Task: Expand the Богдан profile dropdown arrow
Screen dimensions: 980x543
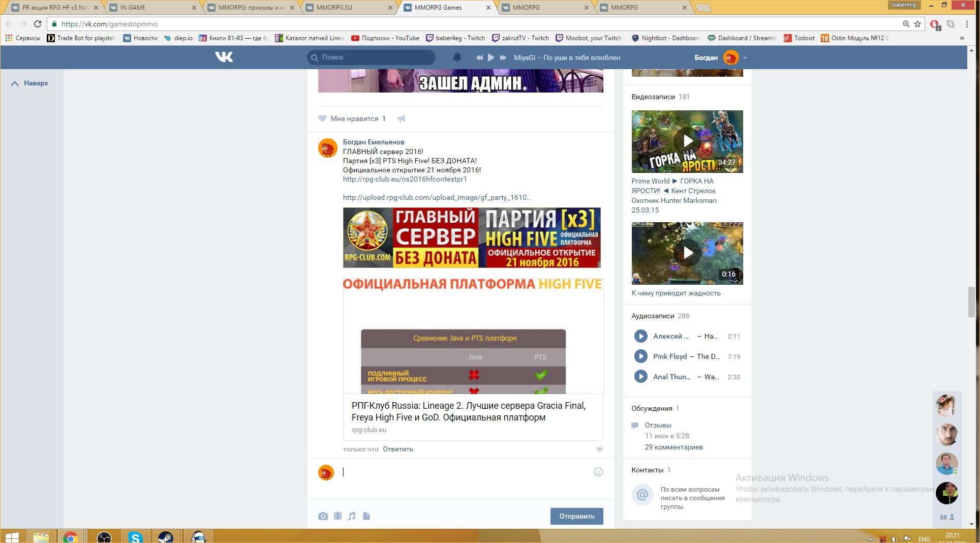Action: tap(745, 58)
